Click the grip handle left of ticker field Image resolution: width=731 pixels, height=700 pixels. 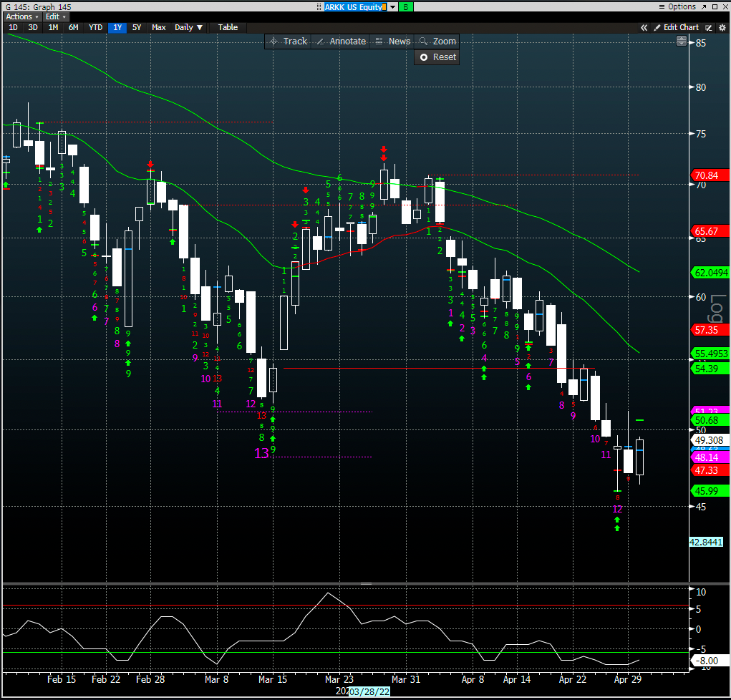319,7
